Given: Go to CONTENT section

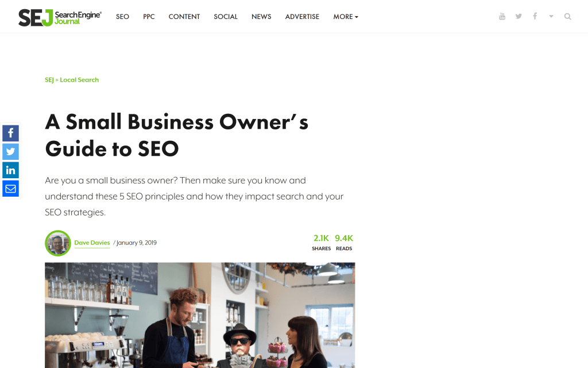Looking at the screenshot, I should click(x=184, y=17).
